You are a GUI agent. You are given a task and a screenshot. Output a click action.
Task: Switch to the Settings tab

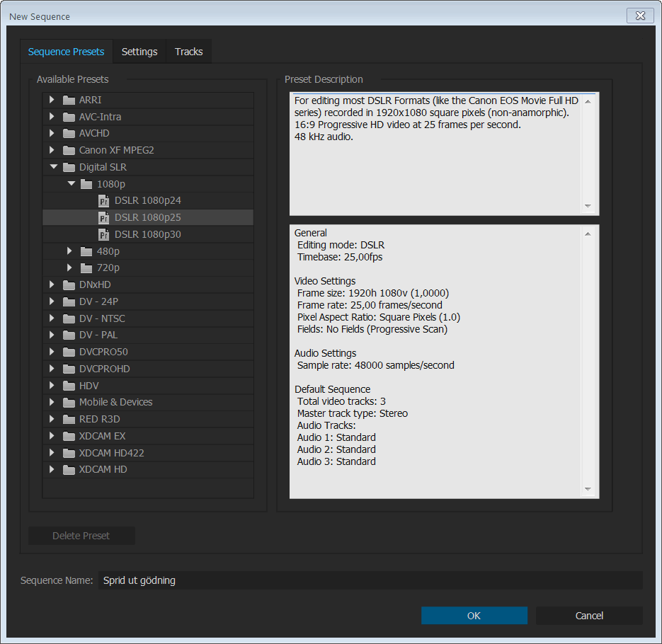point(139,52)
